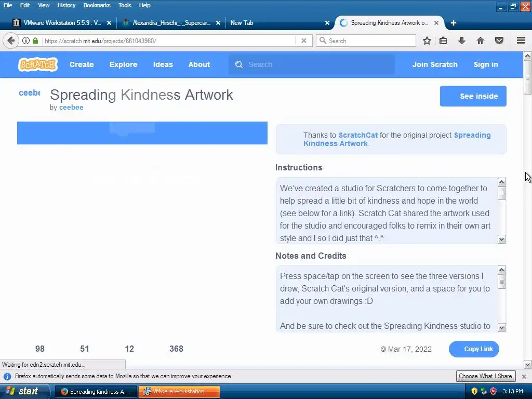Click the browser back arrow button
Screen dimensions: 532x399
11,41
